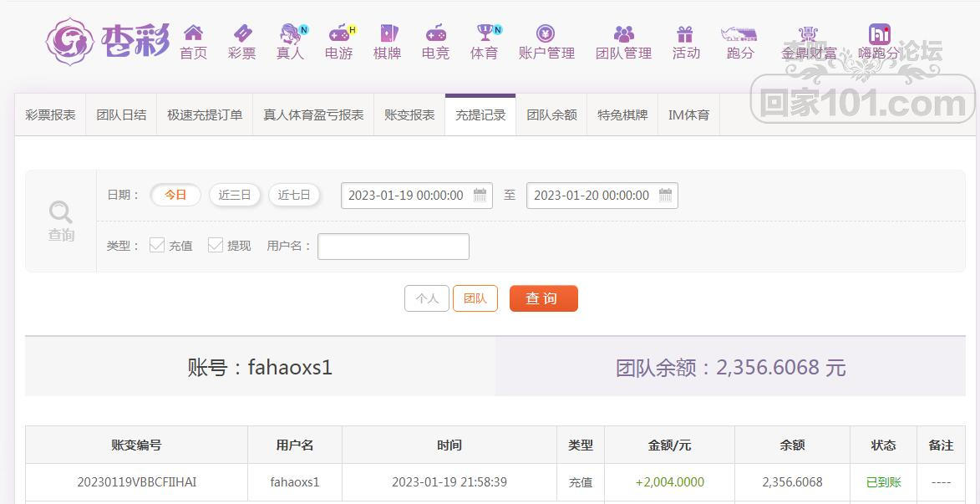Switch to the 账变报表 tab
The width and height of the screenshot is (980, 504).
409,115
